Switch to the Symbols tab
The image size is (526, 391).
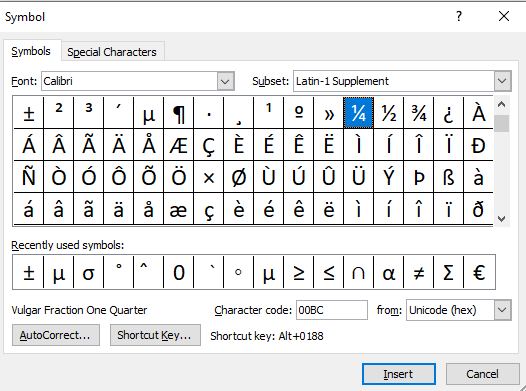point(31,51)
